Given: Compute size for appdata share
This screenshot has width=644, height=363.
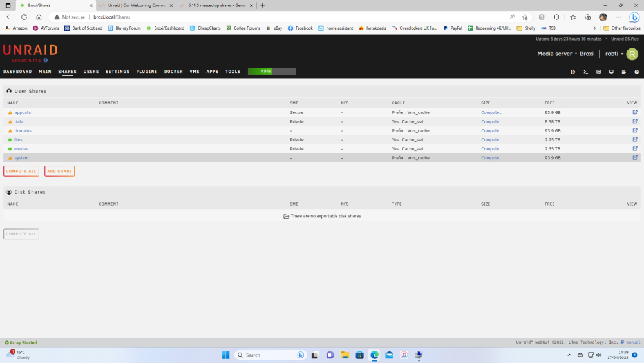Looking at the screenshot, I should click(x=491, y=112).
